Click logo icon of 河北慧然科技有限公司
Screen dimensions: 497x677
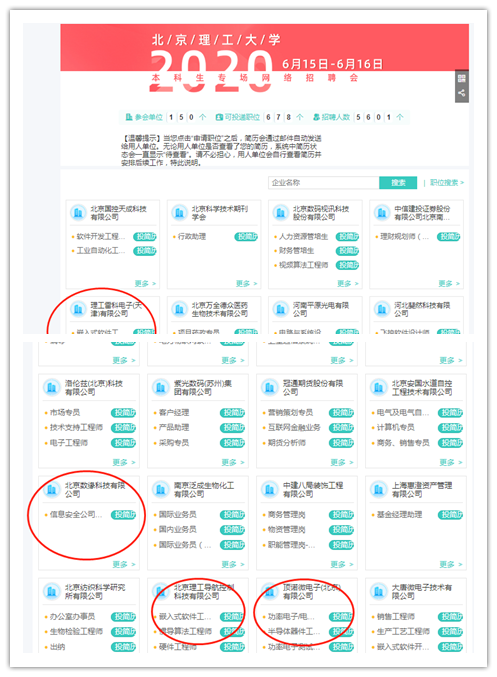(x=382, y=309)
